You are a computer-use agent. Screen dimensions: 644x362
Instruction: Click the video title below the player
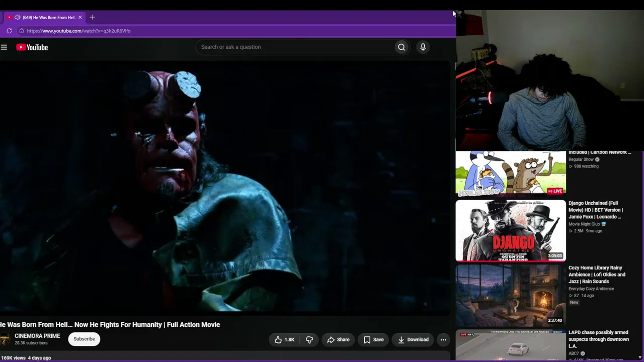[110, 325]
